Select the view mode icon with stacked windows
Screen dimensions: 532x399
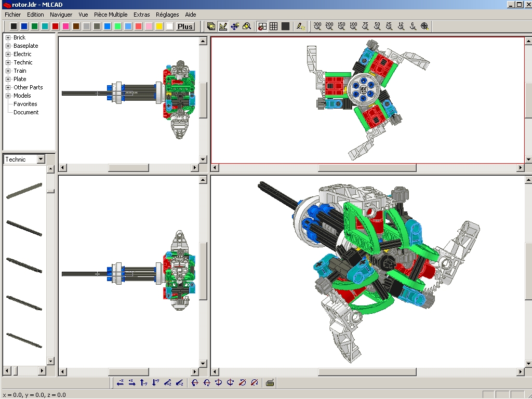point(211,26)
